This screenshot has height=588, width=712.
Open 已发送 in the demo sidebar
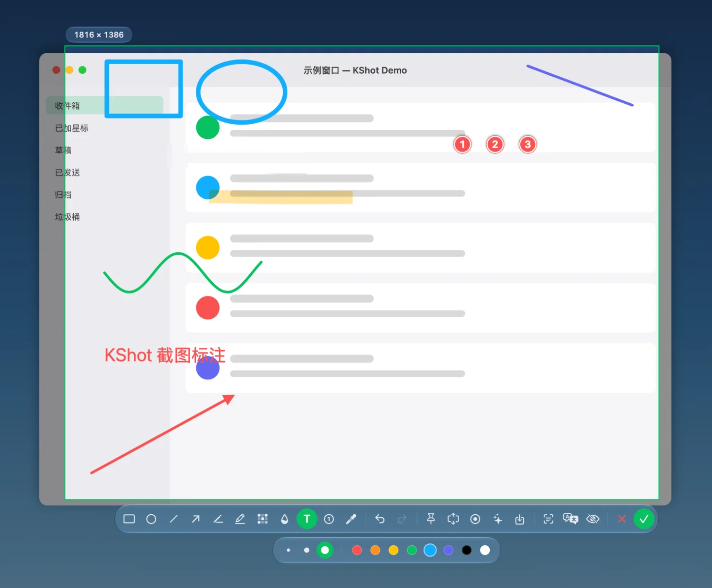click(x=68, y=172)
